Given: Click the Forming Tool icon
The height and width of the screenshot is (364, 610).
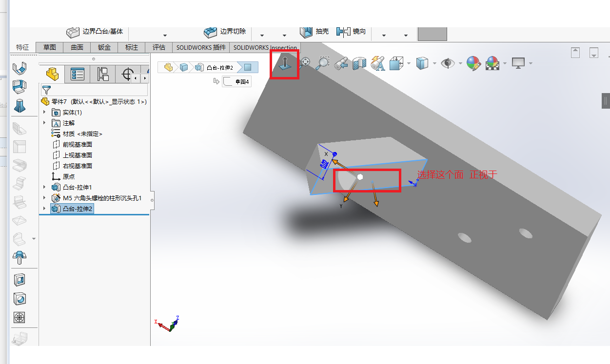Looking at the screenshot, I should click(x=20, y=256).
